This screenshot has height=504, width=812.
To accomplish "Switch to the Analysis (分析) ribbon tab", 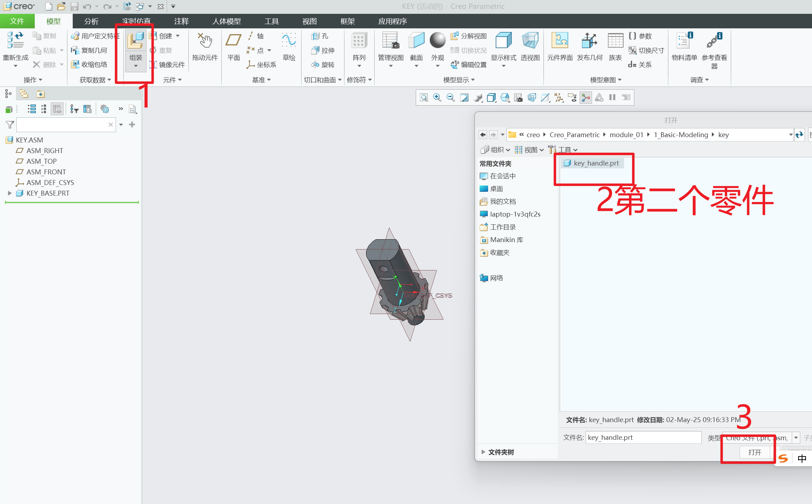I will coord(91,21).
